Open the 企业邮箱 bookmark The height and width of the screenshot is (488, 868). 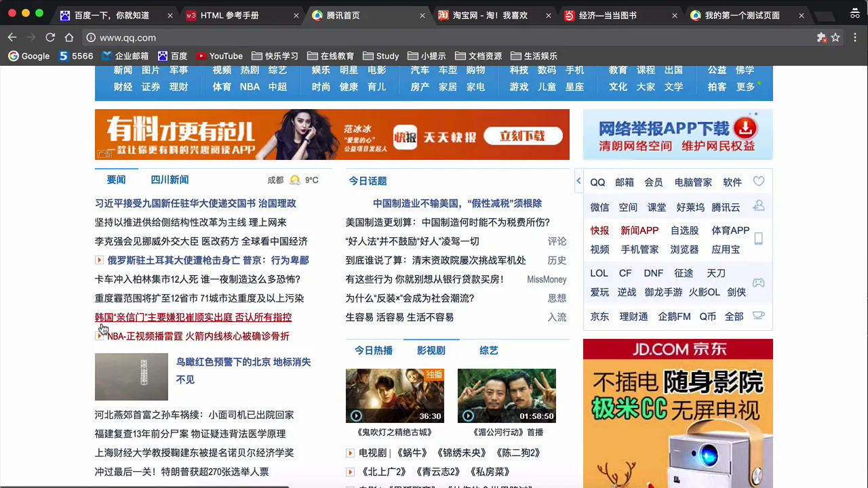pos(125,56)
